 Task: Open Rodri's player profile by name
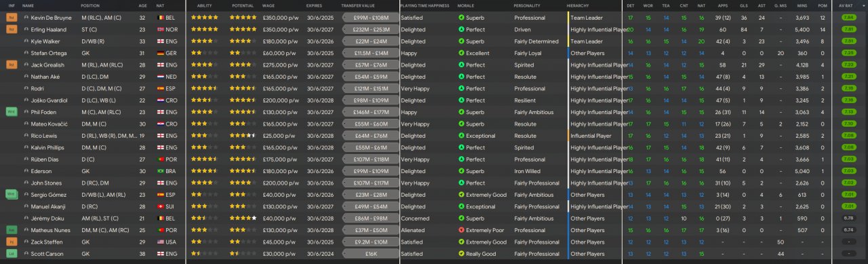click(x=37, y=88)
